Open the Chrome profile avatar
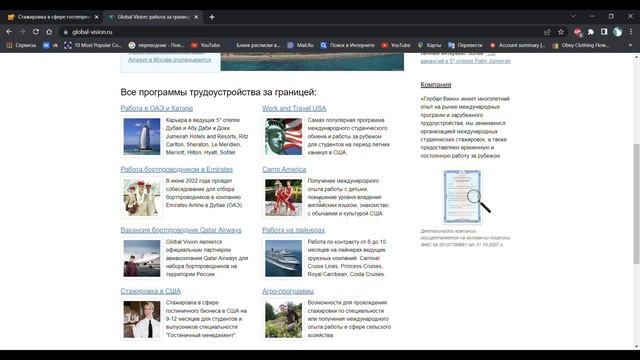Screen dimensions: 640x360 [x=618, y=32]
